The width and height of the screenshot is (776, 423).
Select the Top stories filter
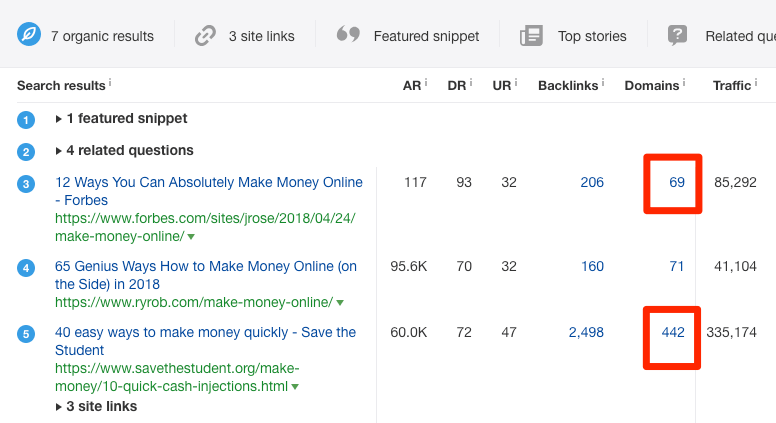[x=573, y=36]
